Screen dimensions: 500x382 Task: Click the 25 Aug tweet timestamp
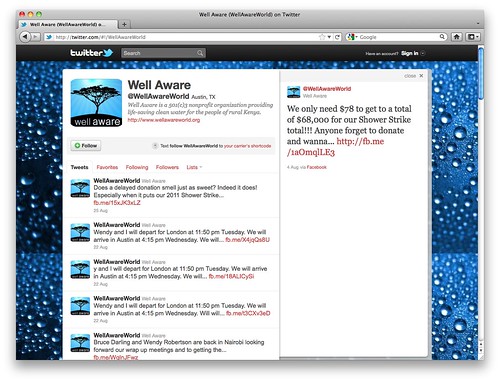[x=100, y=211]
